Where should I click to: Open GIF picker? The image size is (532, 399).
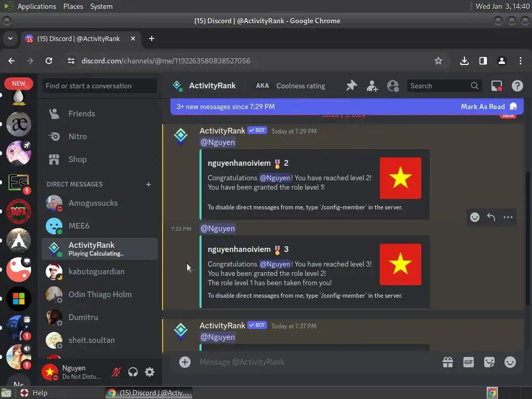tap(469, 362)
